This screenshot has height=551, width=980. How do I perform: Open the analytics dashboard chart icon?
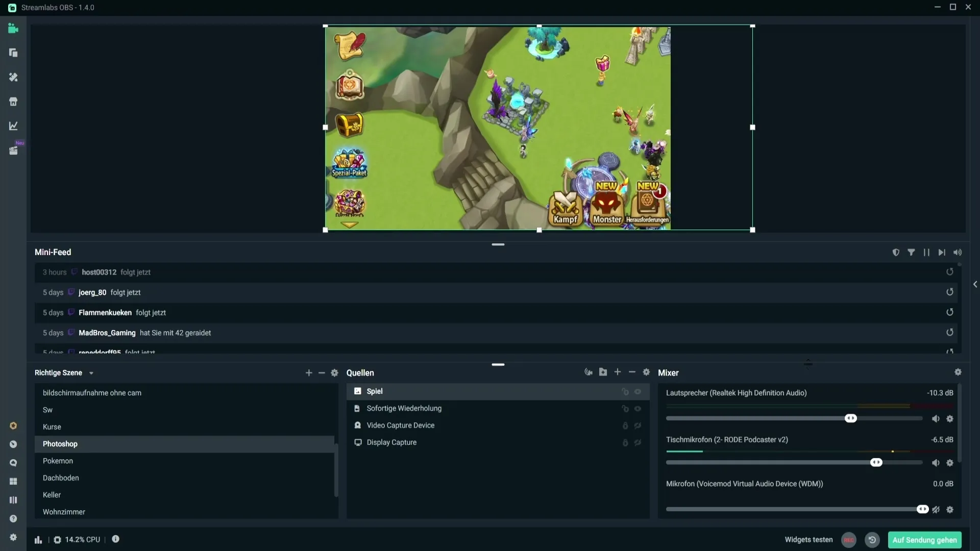coord(13,126)
